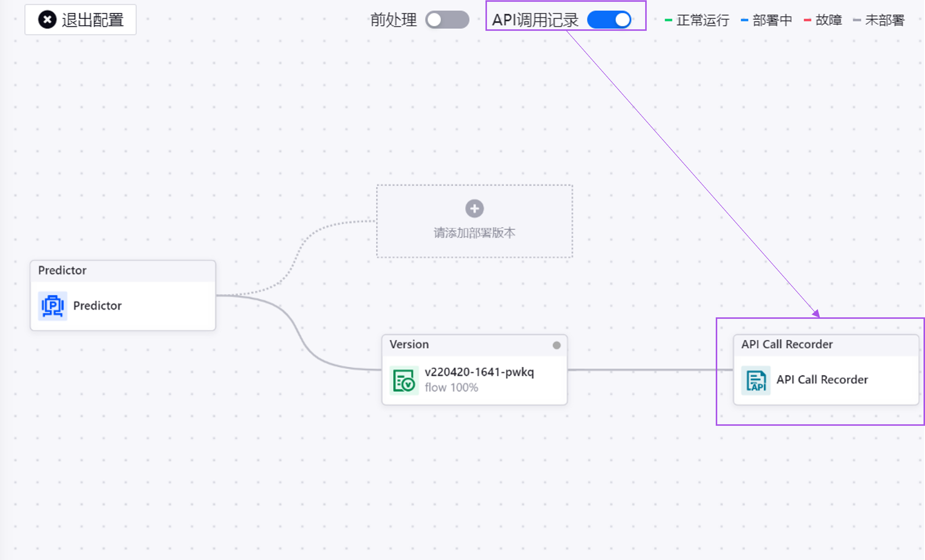Select the API Call Recorder node icon
This screenshot has height=560, width=925.
pos(756,380)
